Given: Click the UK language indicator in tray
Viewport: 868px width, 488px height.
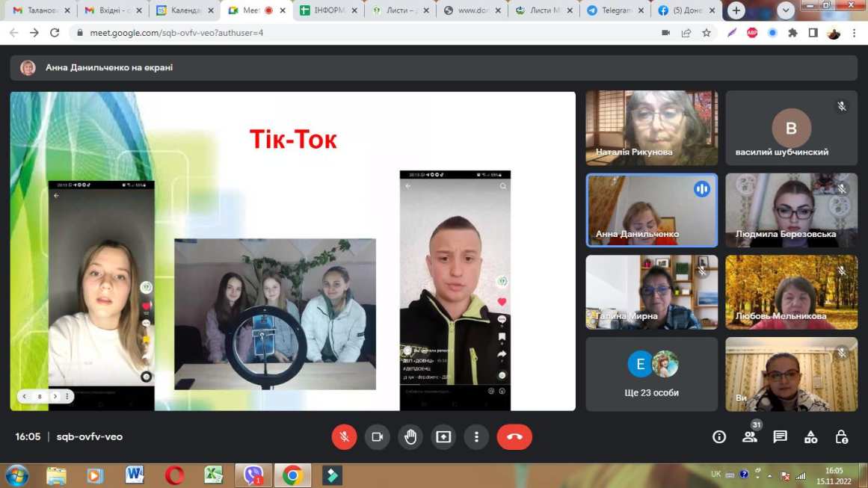Looking at the screenshot, I should coord(715,474).
